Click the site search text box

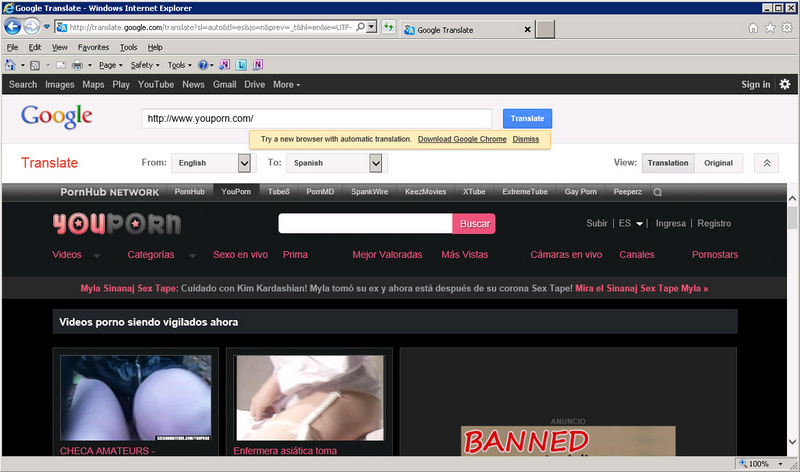click(x=365, y=223)
